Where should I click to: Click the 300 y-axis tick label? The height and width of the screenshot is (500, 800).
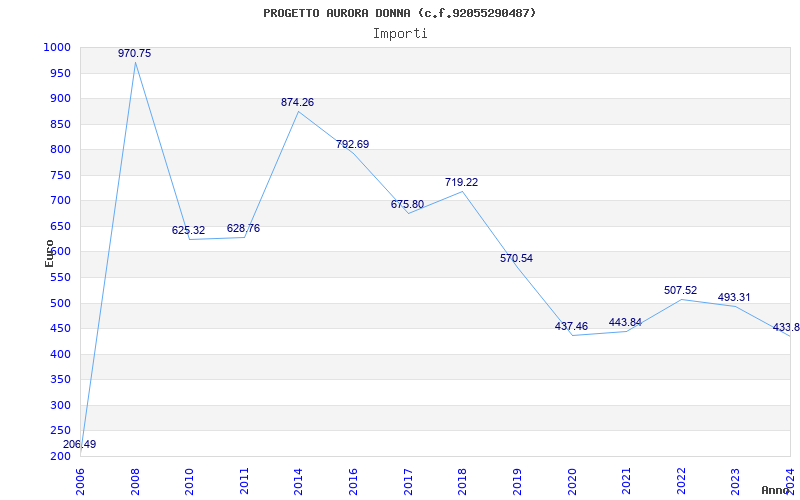tap(60, 405)
